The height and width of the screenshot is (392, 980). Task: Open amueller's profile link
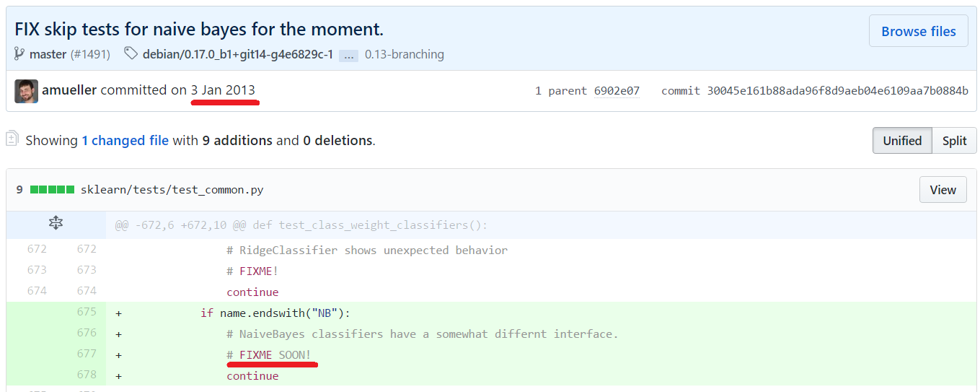[70, 90]
